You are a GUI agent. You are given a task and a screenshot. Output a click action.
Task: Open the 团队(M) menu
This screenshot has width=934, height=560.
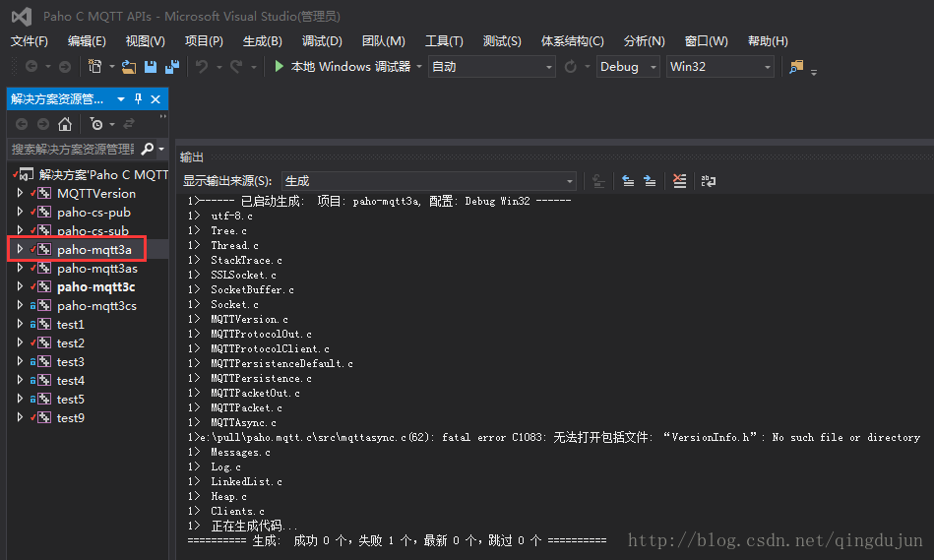(383, 41)
